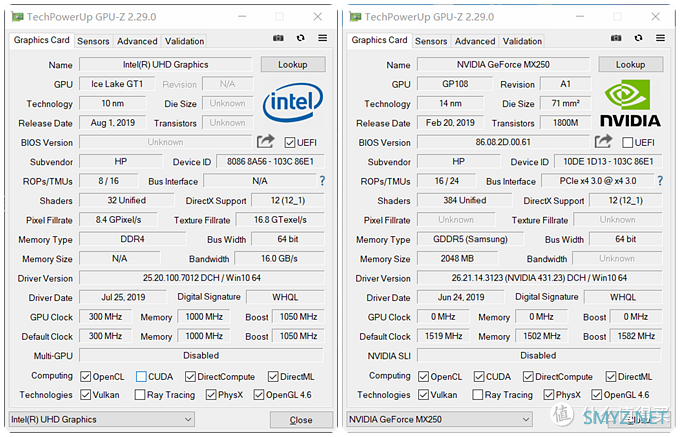Toggle UEFI checkbox in NVIDIA window
Viewport: 680px width, 437px height.
[628, 143]
